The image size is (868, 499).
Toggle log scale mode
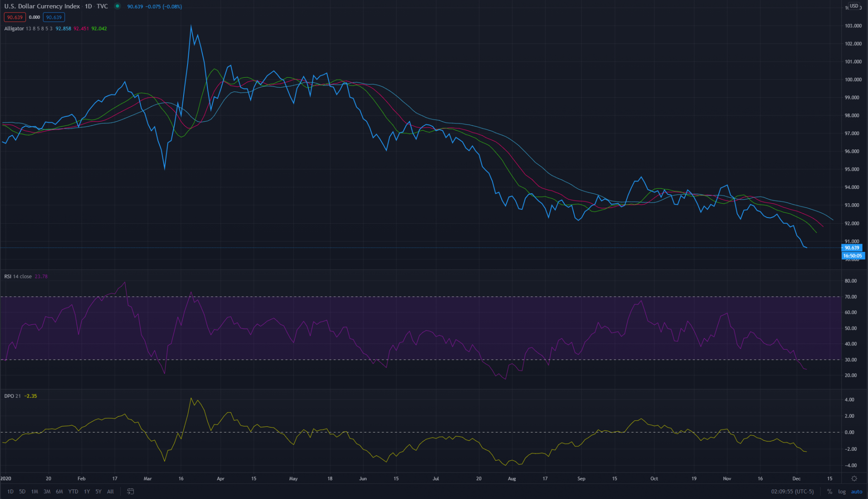(842, 491)
